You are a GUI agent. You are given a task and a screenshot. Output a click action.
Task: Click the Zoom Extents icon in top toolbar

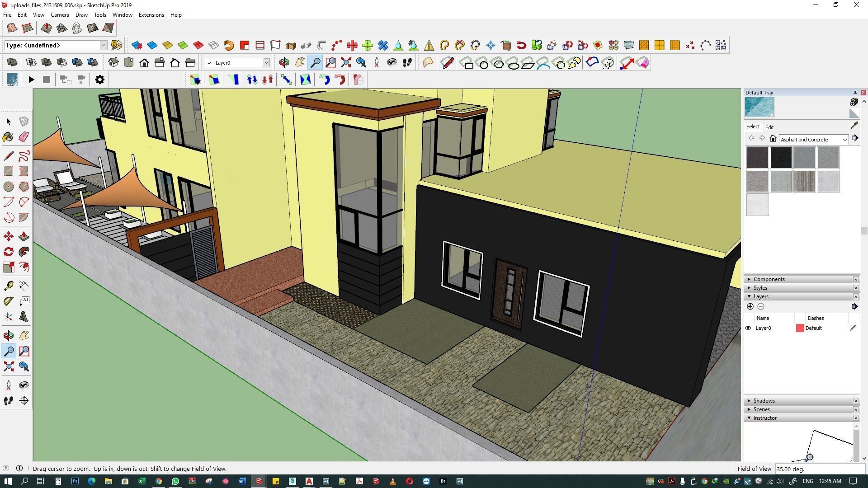pyautogui.click(x=346, y=63)
